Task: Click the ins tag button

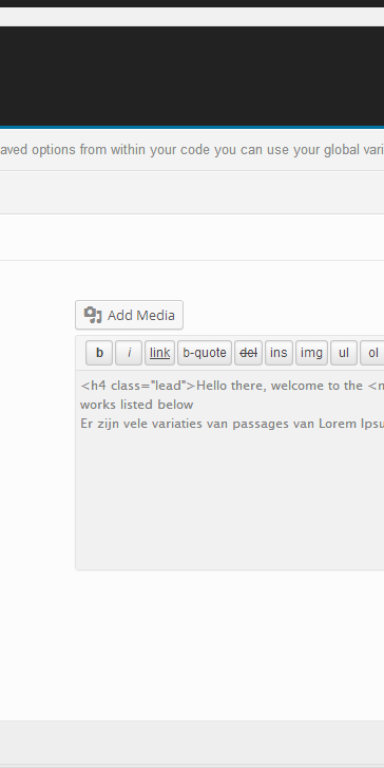Action: tap(279, 353)
